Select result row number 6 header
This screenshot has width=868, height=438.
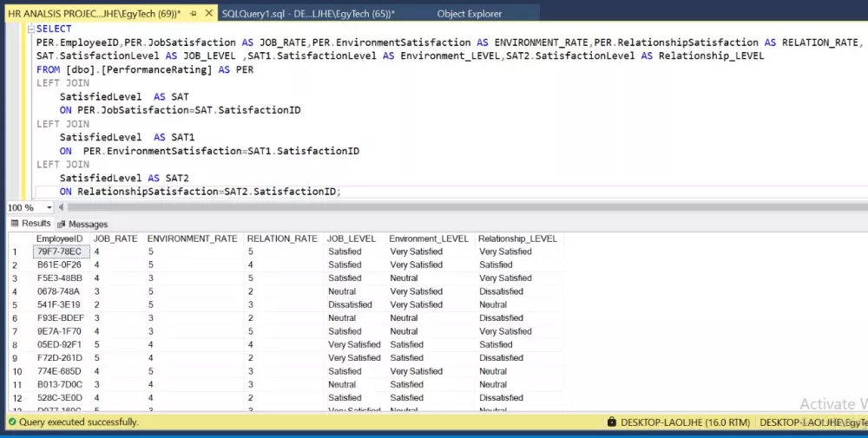(21, 318)
